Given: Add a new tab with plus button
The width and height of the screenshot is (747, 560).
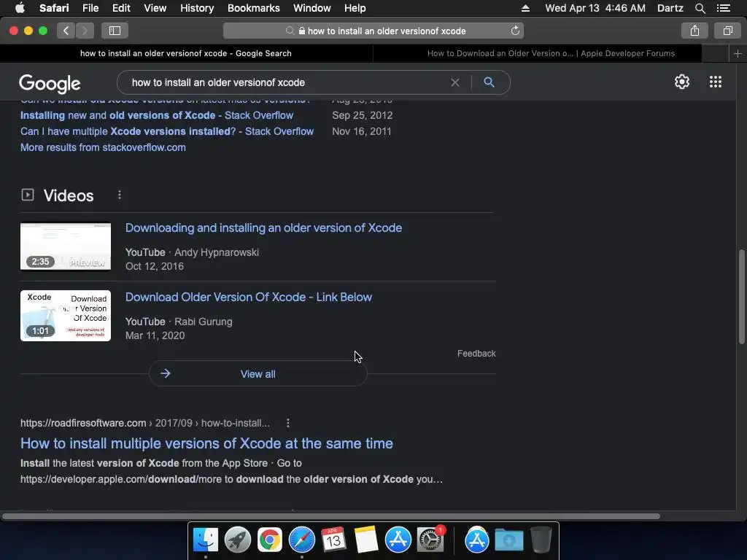Looking at the screenshot, I should click(x=738, y=53).
